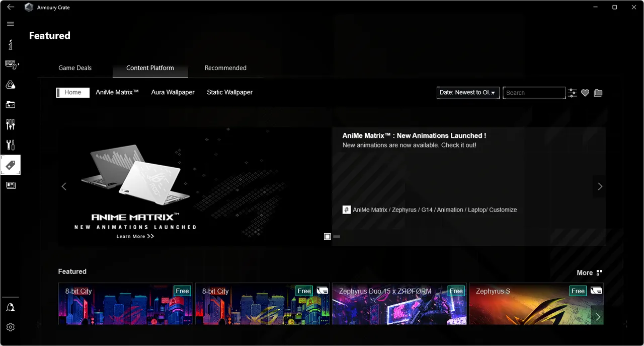
Task: Show the next banner slide
Action: coord(600,186)
